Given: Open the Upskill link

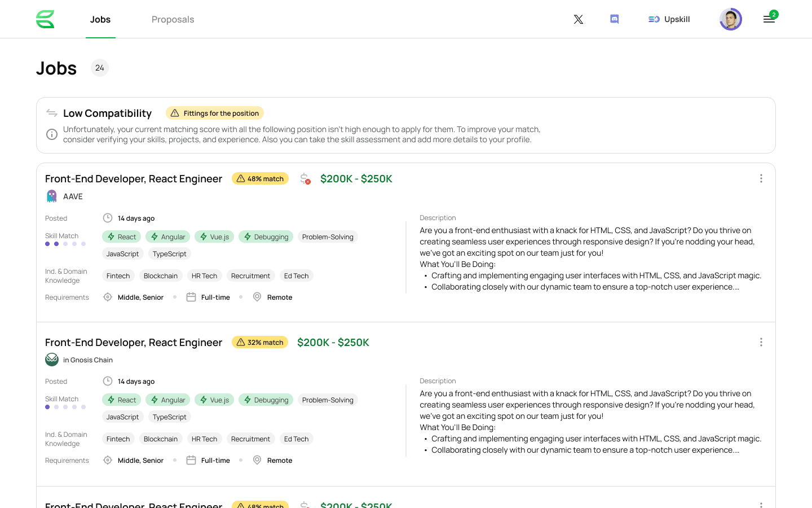Looking at the screenshot, I should [669, 19].
